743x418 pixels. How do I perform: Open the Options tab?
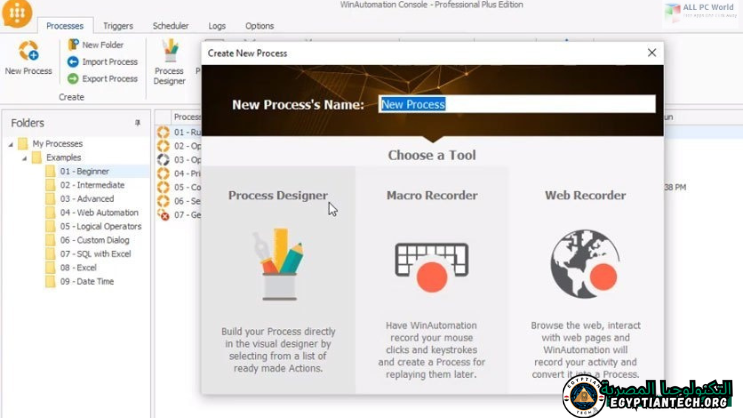click(x=259, y=26)
